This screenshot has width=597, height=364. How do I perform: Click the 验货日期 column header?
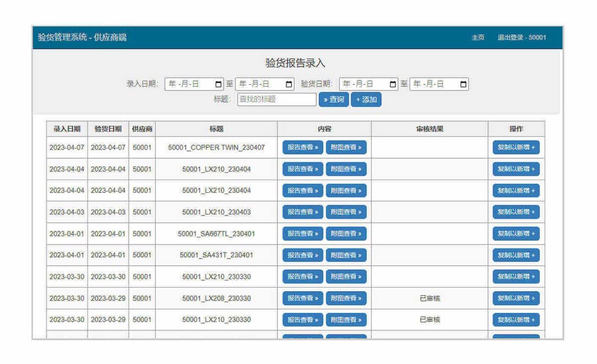tap(107, 129)
